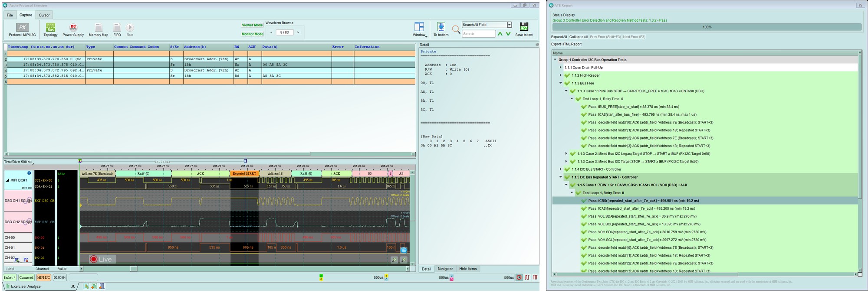Go to next waveform in Waveform Browse
This screenshot has height=293, width=868.
298,33
